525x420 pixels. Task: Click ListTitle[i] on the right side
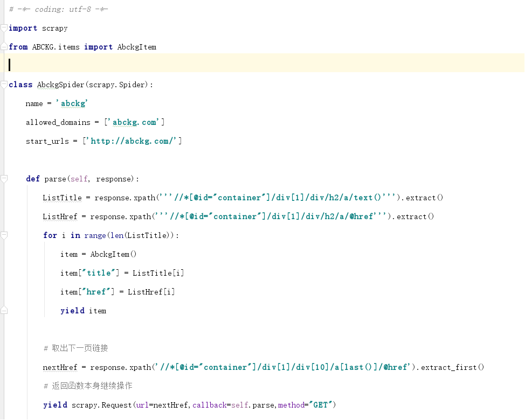[x=158, y=273]
